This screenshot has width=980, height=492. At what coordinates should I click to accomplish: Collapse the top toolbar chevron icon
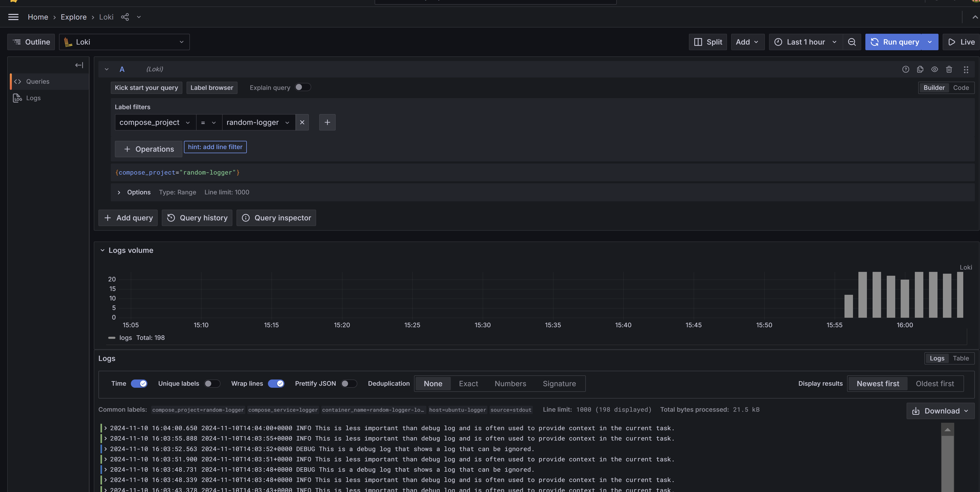pyautogui.click(x=975, y=17)
